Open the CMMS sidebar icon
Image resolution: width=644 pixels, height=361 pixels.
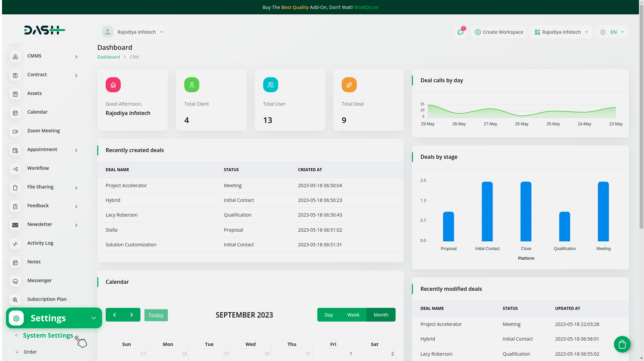[x=15, y=57]
